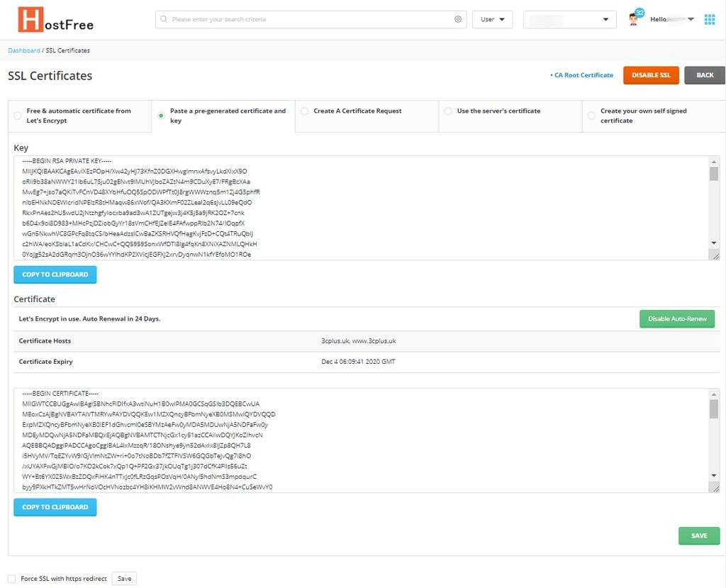Click Disable Auto-Renew for Let's Encrypt
Image resolution: width=726 pixels, height=588 pixels.
click(x=676, y=318)
